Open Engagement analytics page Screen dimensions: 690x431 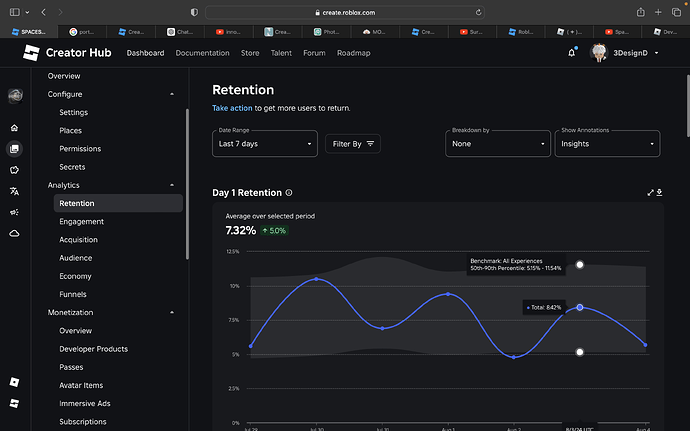pos(81,221)
